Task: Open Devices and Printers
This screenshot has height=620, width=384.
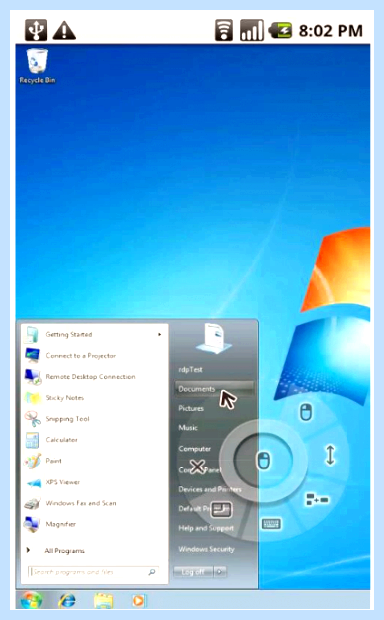Action: (x=210, y=489)
